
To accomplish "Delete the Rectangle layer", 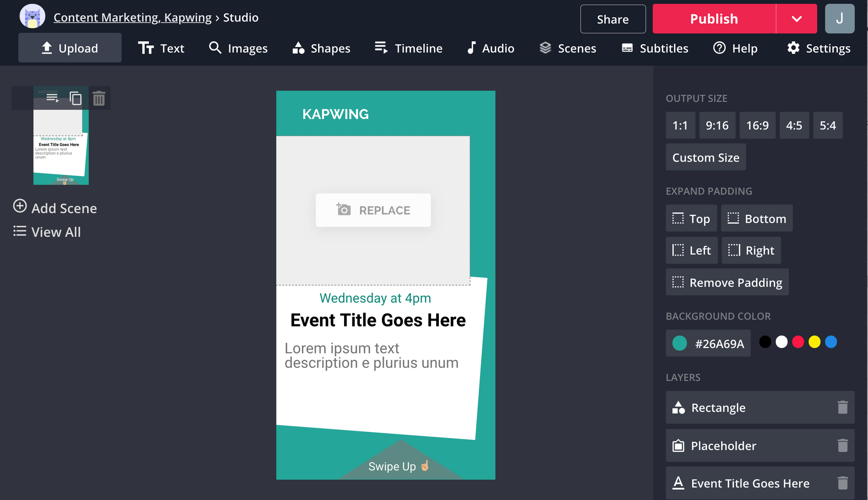I will (842, 407).
